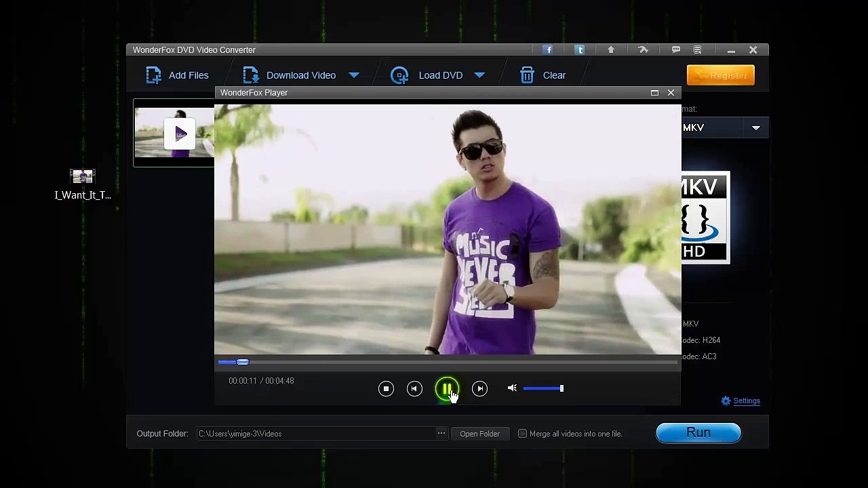Click Clear in the toolbar
The height and width of the screenshot is (488, 868).
(x=542, y=75)
